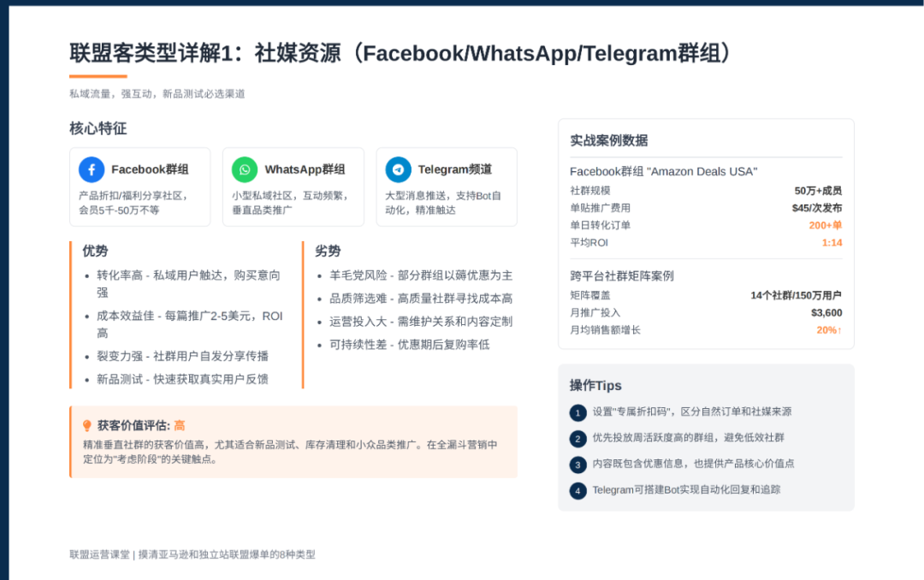924x580 pixels.
Task: Click bullet 羊毛党风险 - 部分群组以薅优惠为主
Action: [421, 275]
